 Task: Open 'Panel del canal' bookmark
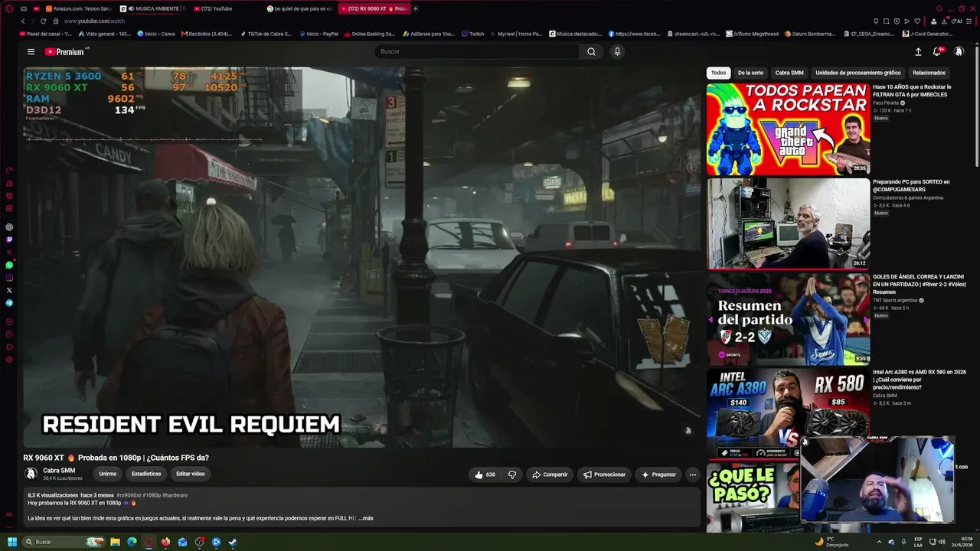(x=46, y=34)
